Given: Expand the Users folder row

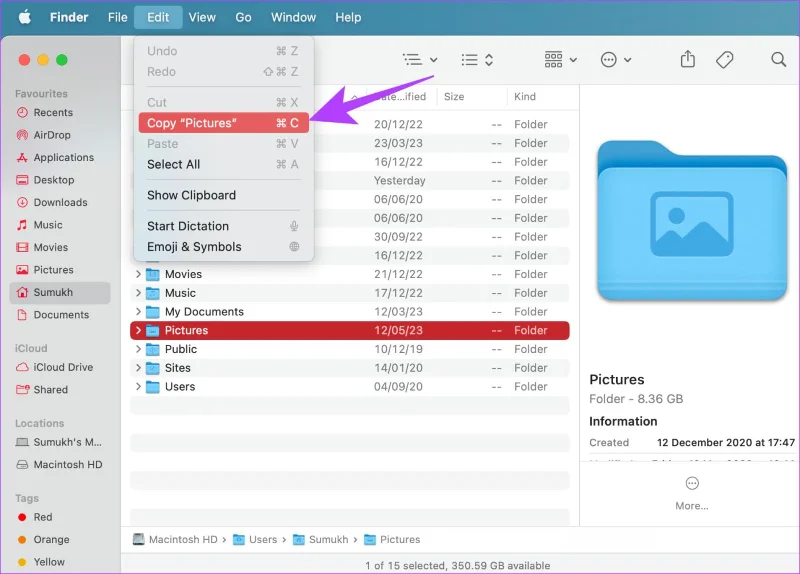Looking at the screenshot, I should 138,387.
